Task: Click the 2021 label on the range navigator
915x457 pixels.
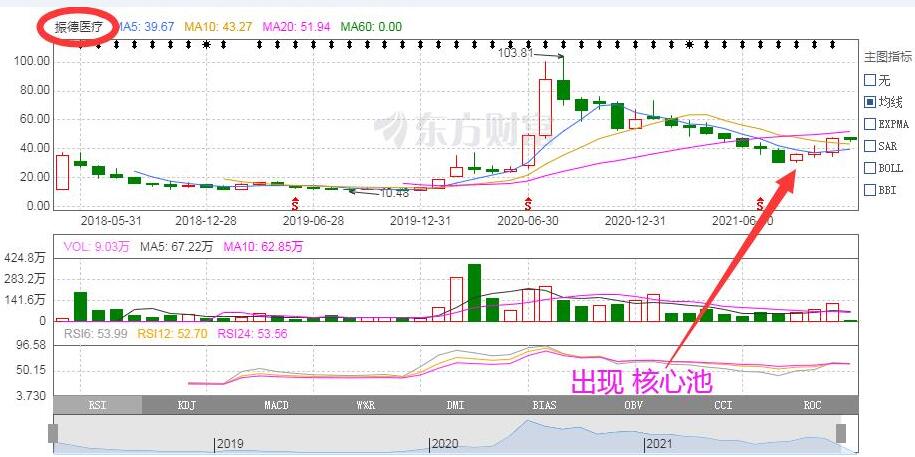Action: click(x=659, y=444)
